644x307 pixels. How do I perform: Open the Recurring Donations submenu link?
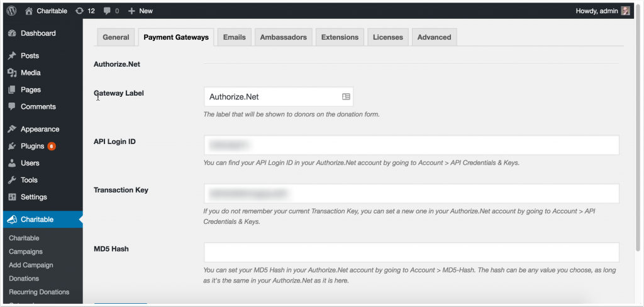pyautogui.click(x=39, y=292)
